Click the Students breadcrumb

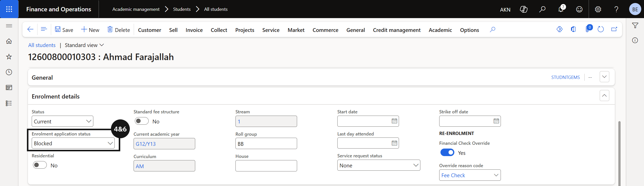tap(182, 9)
